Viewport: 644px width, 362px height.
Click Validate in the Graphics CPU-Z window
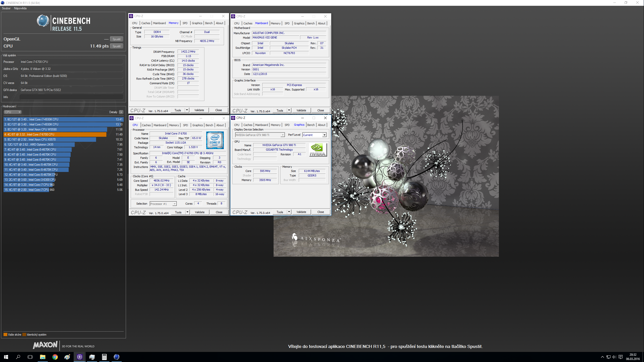pyautogui.click(x=301, y=212)
